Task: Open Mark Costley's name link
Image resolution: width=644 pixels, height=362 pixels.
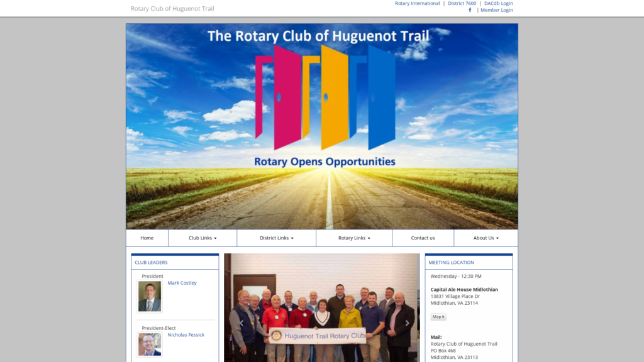Action: 182,283
